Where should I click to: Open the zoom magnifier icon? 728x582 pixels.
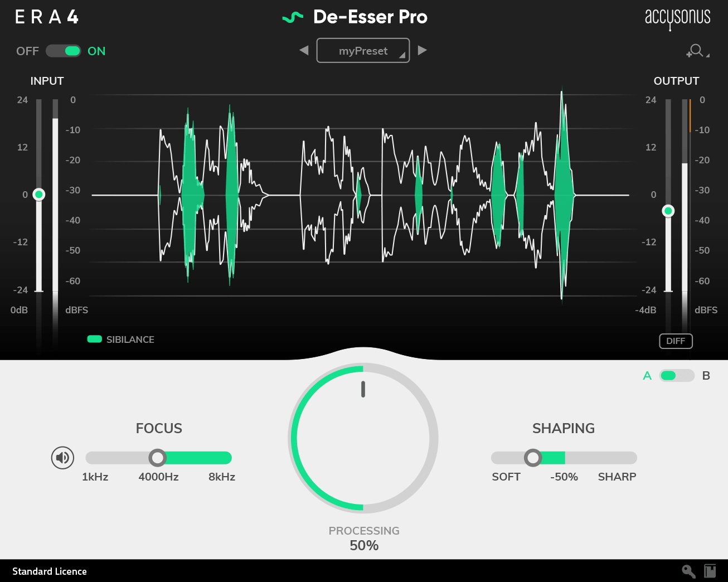pyautogui.click(x=697, y=51)
